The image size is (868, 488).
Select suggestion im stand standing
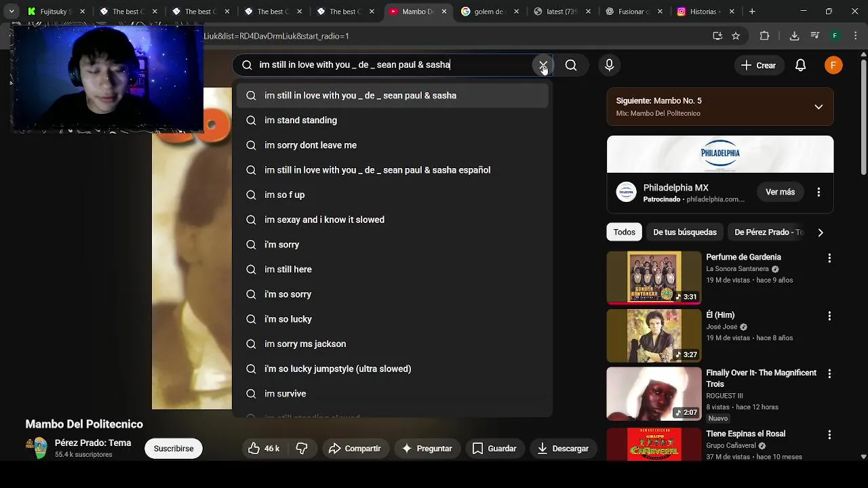tap(393, 120)
